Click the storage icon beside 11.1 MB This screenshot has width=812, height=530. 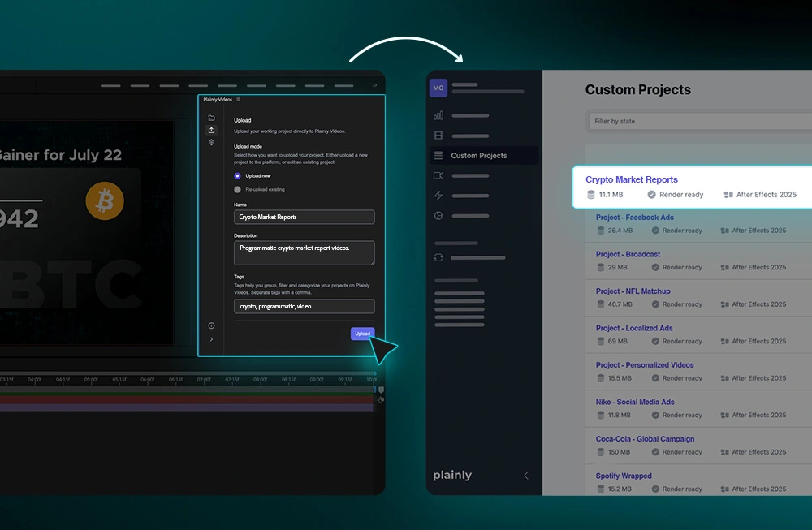pyautogui.click(x=591, y=195)
